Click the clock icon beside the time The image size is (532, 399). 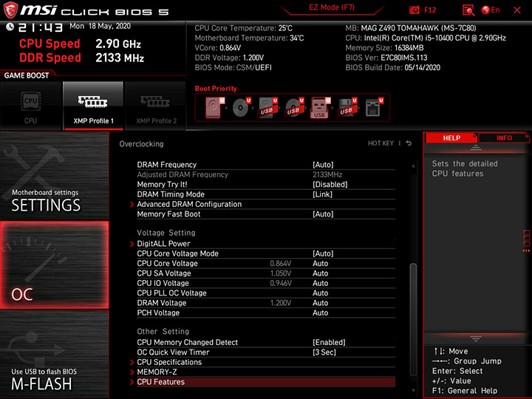10,27
